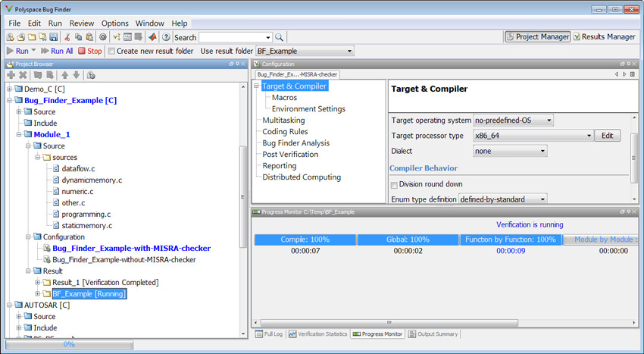Expand the Demo_C [C] project node
The height and width of the screenshot is (354, 644).
point(9,89)
